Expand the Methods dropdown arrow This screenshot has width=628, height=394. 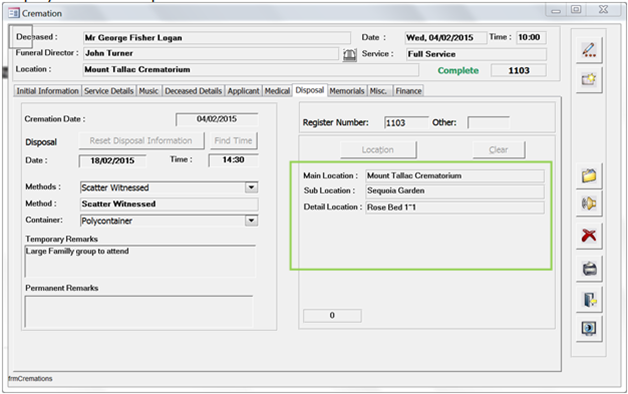coord(251,187)
